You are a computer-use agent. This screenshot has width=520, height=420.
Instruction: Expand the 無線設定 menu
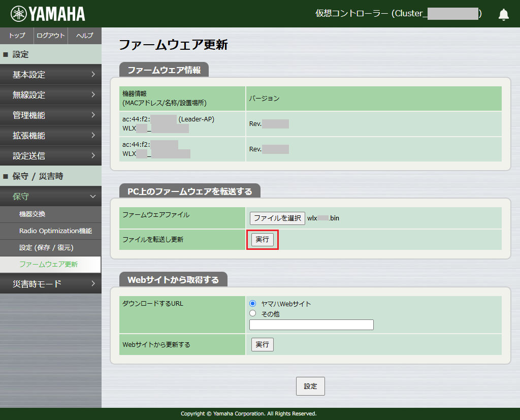click(50, 94)
